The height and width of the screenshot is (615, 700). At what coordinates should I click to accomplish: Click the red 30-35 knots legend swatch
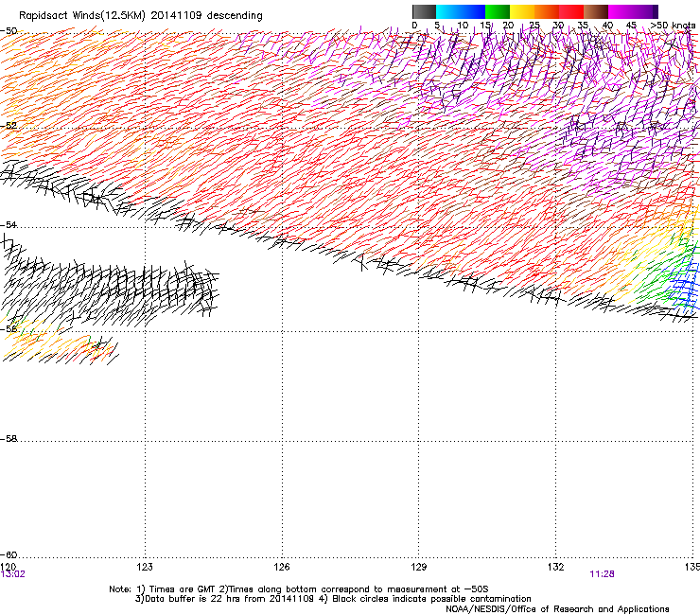click(571, 11)
